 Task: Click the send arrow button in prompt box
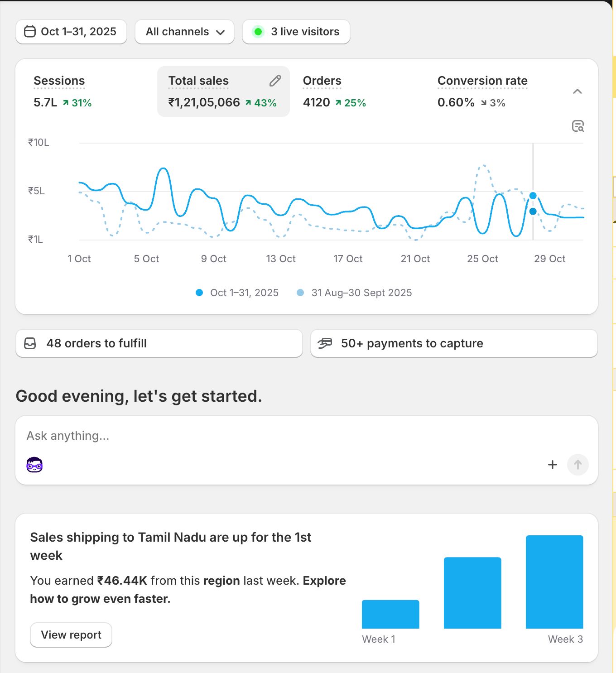pos(577,465)
